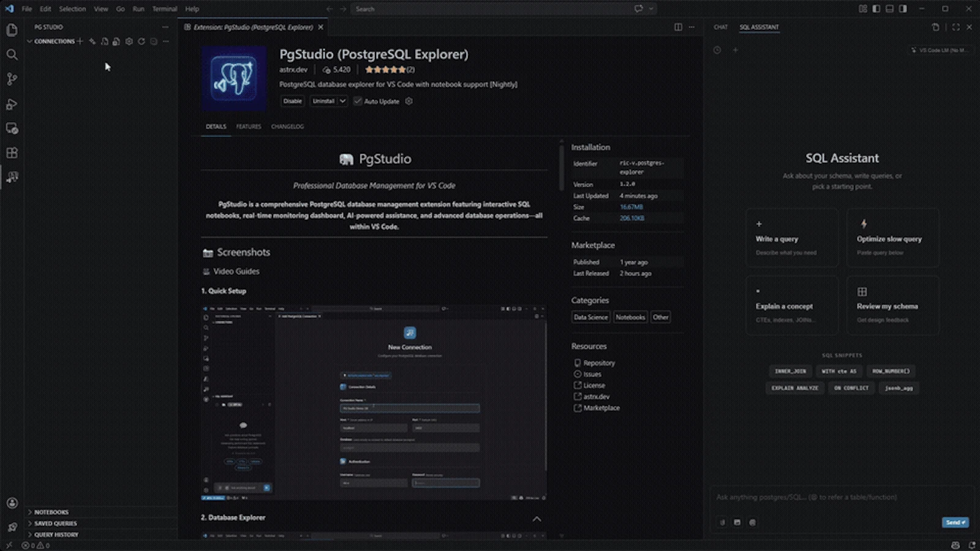This screenshot has height=551, width=980.
Task: Click the lock icon in Connections toolbar
Action: (116, 41)
